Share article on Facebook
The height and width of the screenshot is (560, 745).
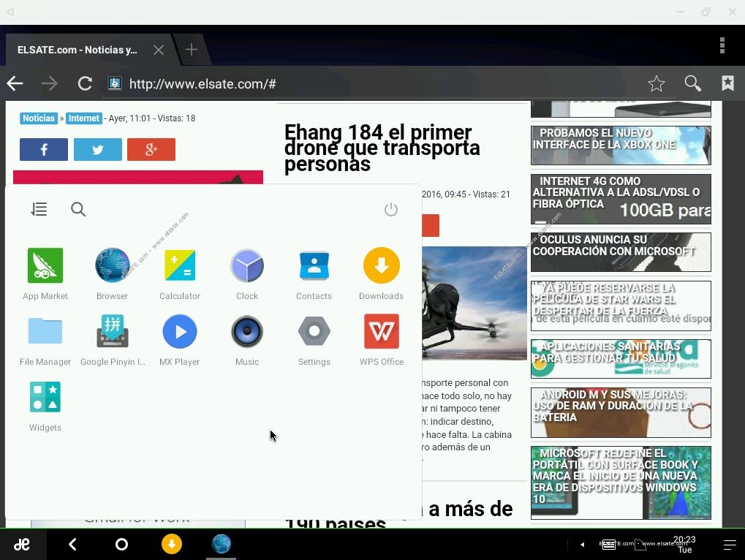click(x=44, y=150)
